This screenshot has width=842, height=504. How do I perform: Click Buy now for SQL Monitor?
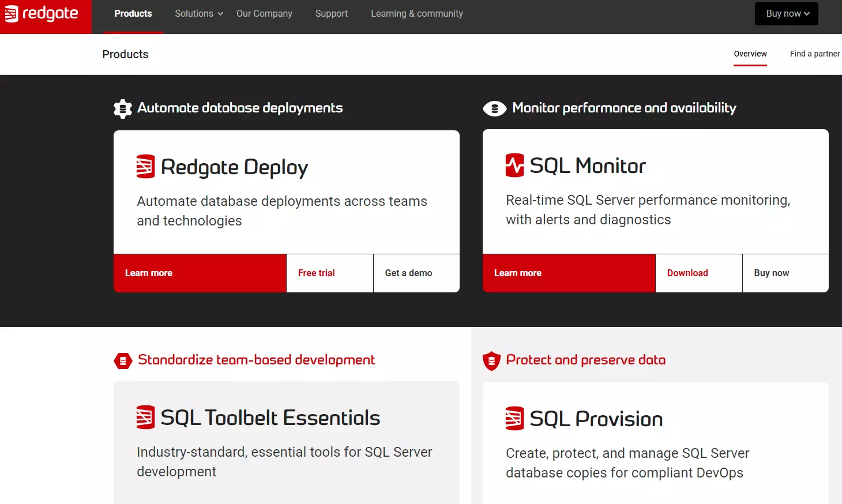pos(785,273)
